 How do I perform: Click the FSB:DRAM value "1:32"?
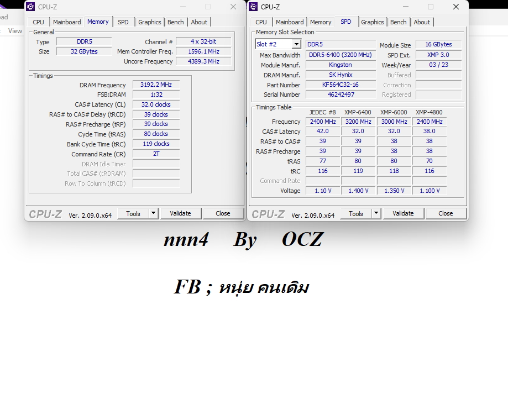[x=156, y=95]
